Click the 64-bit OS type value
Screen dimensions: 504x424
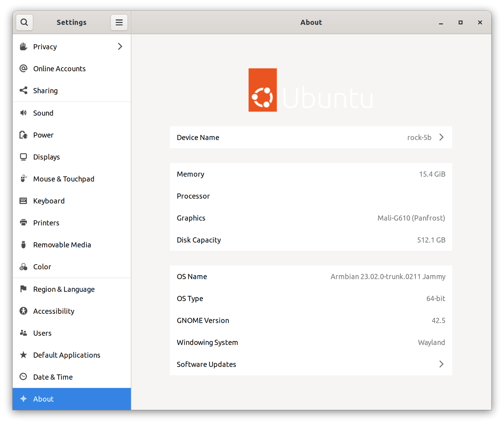point(436,298)
